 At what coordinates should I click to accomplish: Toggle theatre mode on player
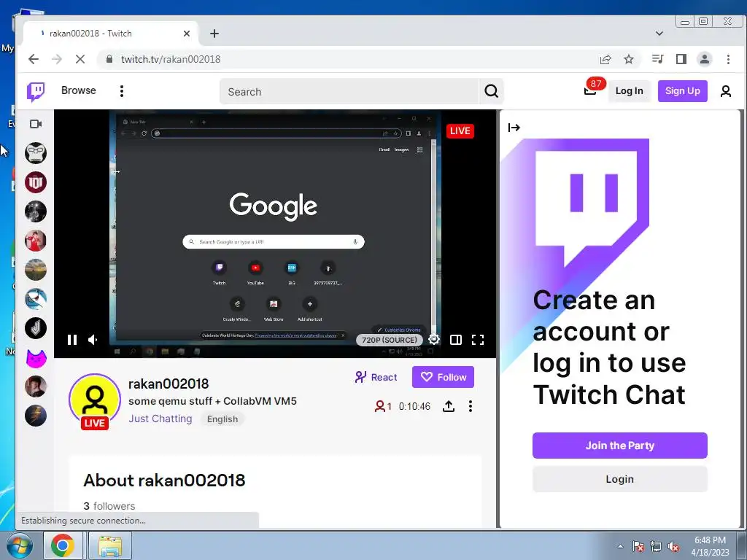tap(456, 340)
